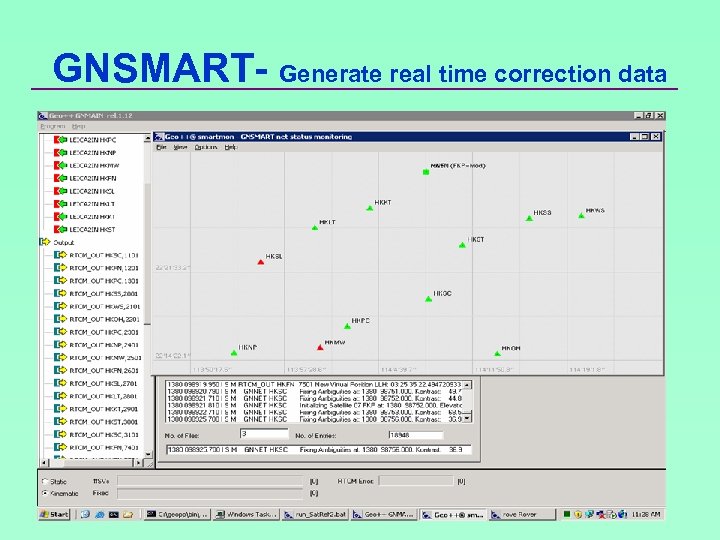
Task: Click the green square system tray icon
Action: 567,515
